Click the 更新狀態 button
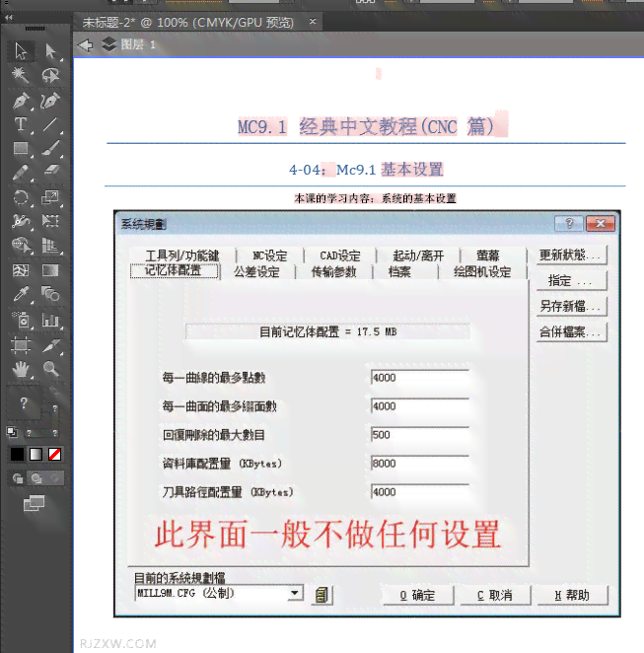 571,254
